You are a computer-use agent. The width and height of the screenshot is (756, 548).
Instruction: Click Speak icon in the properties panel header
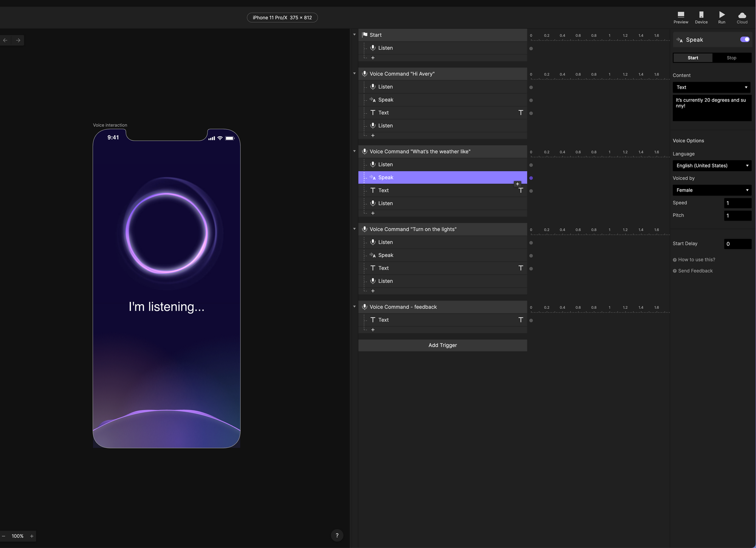[x=680, y=40]
